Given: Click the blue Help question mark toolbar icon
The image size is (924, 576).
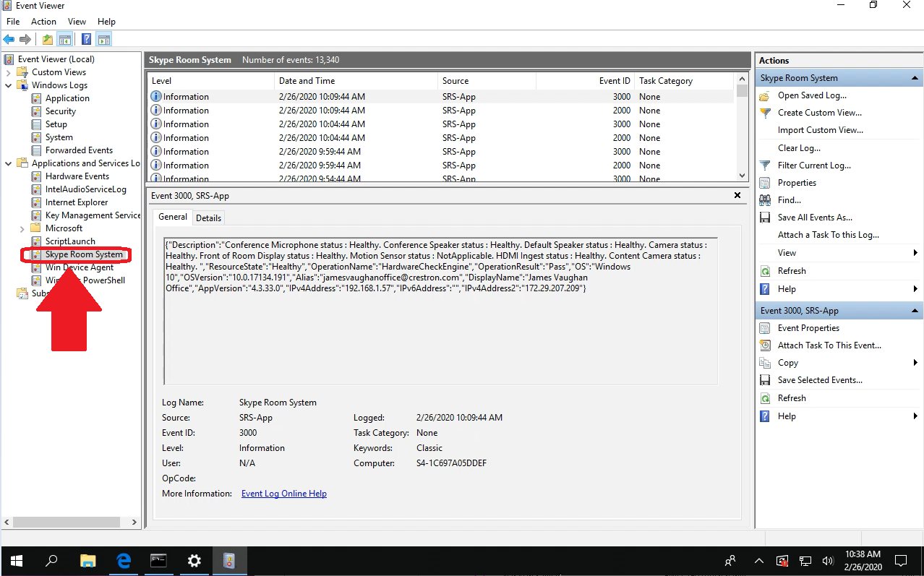Looking at the screenshot, I should click(x=87, y=40).
